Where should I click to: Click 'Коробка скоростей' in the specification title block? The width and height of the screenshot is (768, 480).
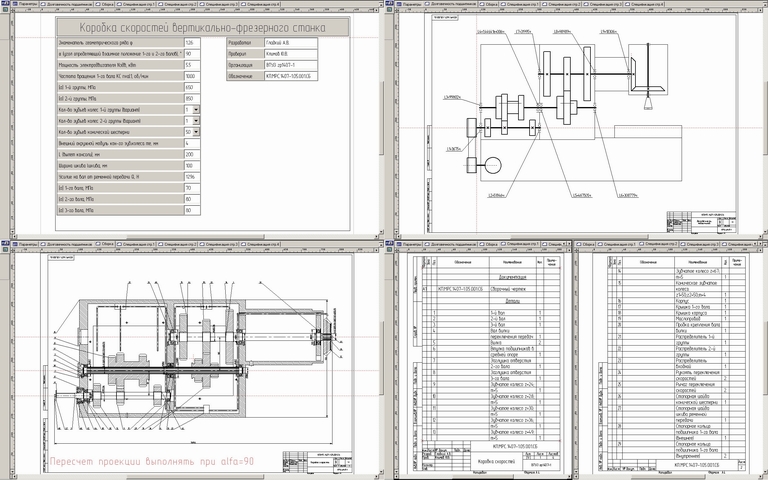click(x=497, y=461)
